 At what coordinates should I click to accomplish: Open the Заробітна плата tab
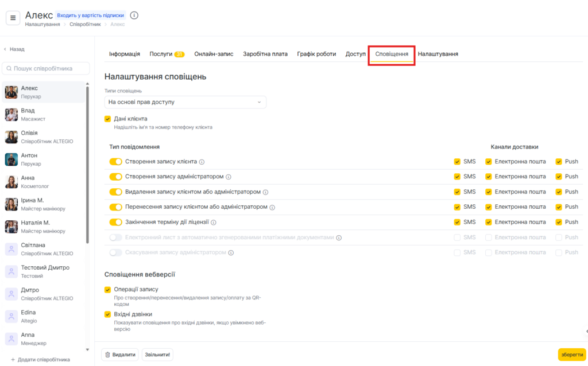(x=265, y=54)
